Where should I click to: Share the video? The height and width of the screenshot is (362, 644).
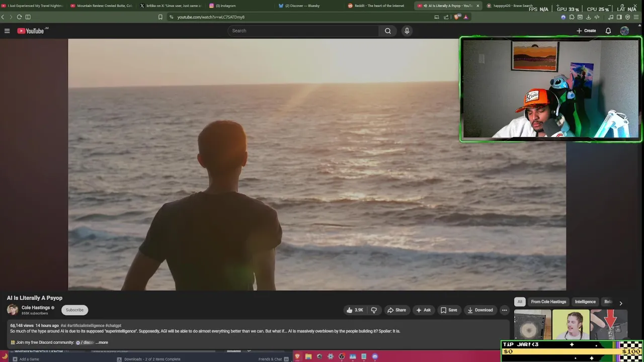click(x=396, y=310)
